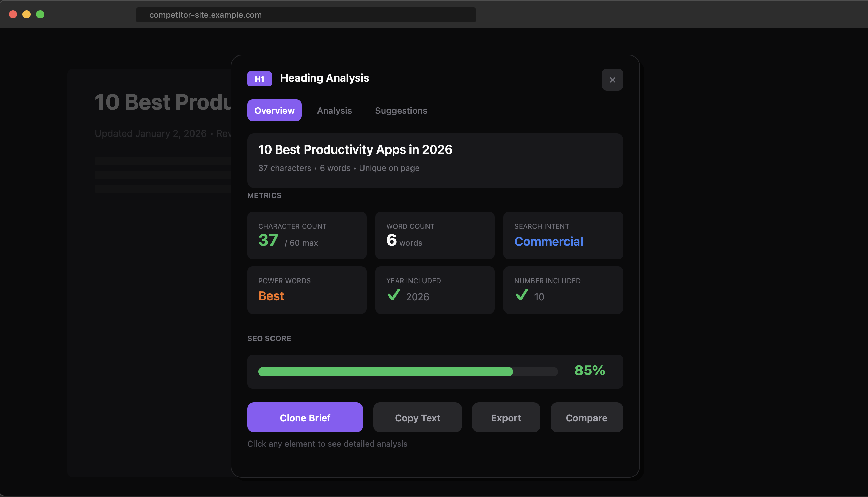Click the Copy Text button
Image resolution: width=868 pixels, height=497 pixels.
tap(417, 417)
